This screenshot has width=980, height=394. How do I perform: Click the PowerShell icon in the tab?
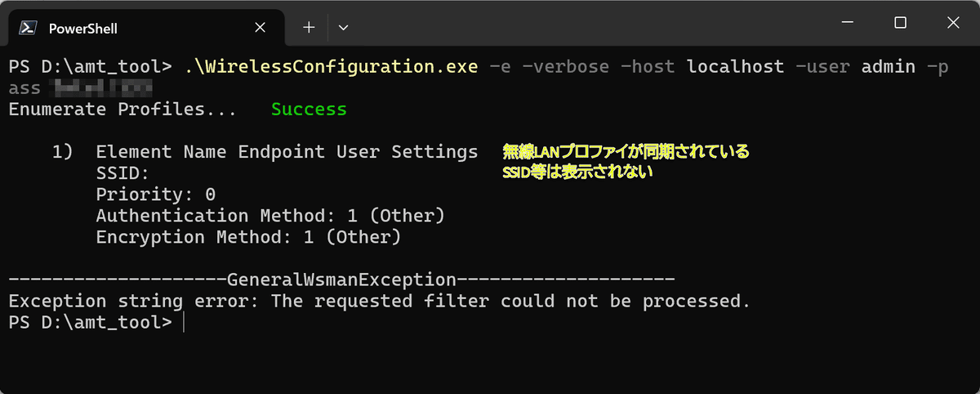(27, 28)
